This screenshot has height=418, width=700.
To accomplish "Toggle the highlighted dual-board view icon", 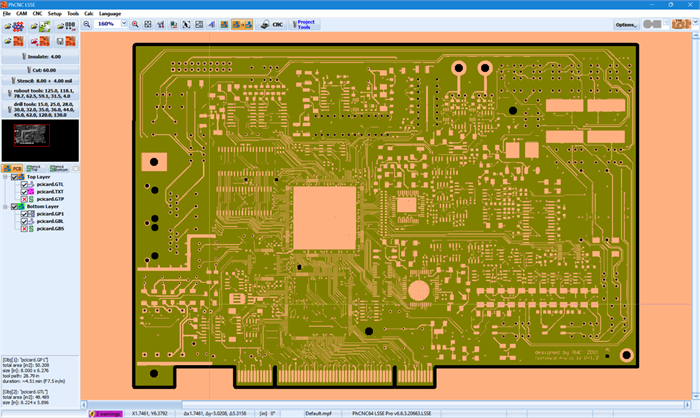I will pyautogui.click(x=242, y=24).
